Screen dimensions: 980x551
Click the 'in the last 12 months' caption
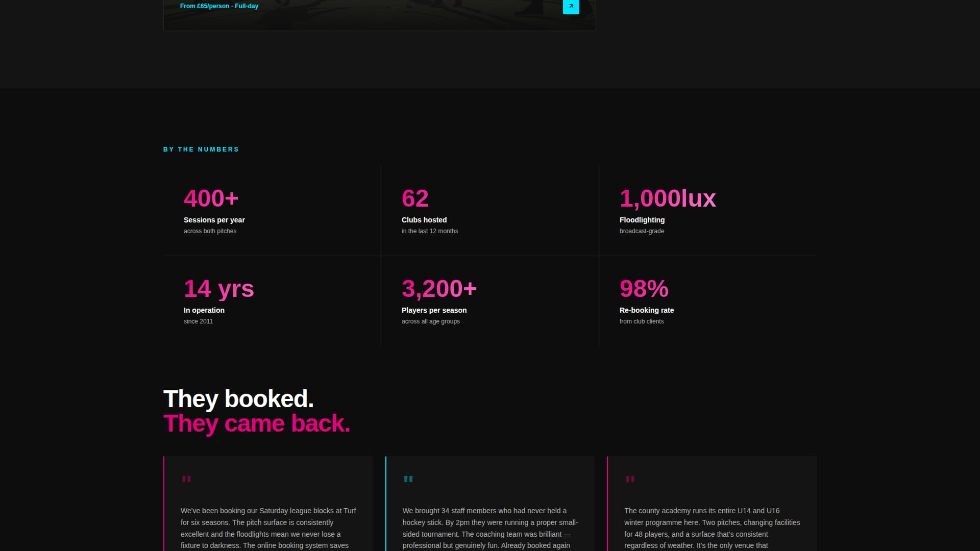[x=430, y=231]
